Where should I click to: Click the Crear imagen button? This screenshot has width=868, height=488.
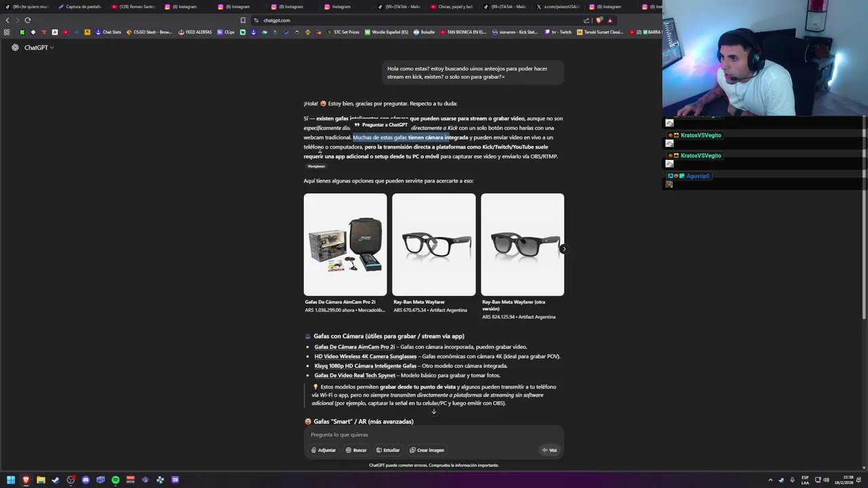[x=427, y=450]
